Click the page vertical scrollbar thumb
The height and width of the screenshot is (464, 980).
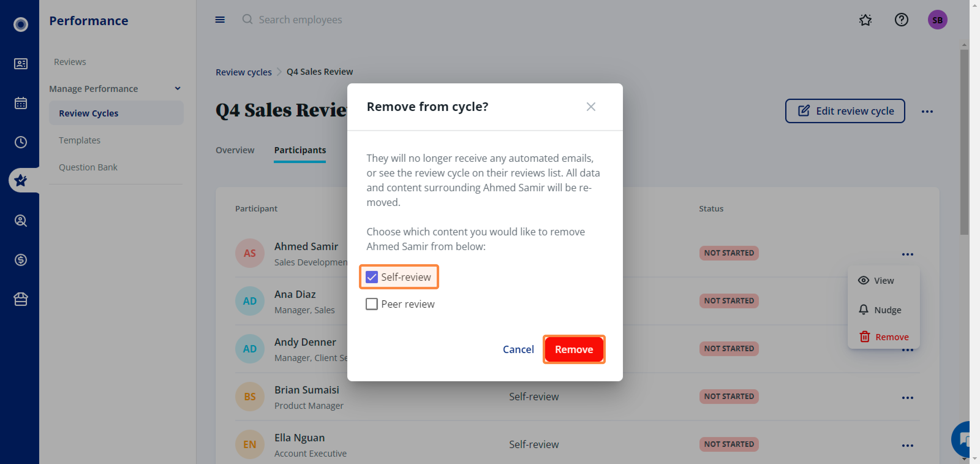coord(964,142)
